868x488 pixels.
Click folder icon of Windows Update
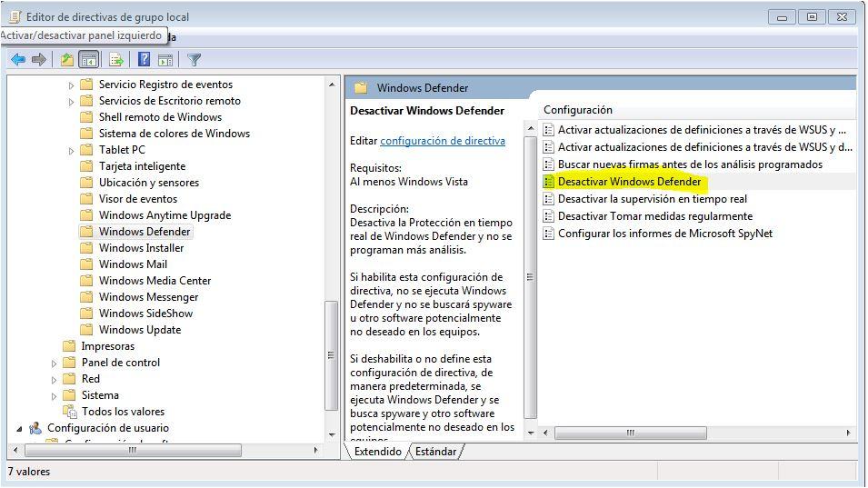[86, 330]
